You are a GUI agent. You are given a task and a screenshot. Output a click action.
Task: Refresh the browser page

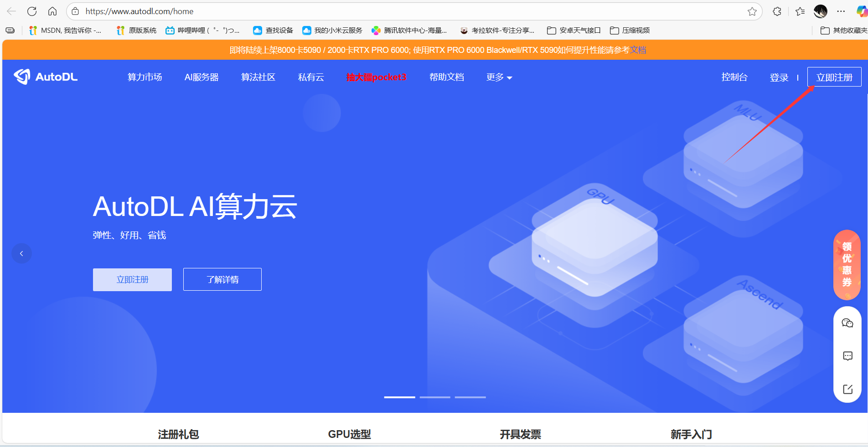point(32,11)
